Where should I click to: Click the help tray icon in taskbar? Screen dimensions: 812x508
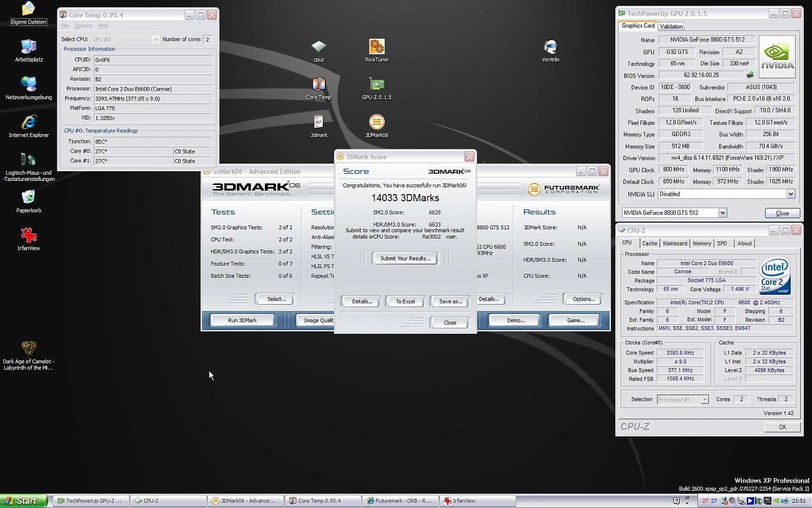click(x=676, y=501)
